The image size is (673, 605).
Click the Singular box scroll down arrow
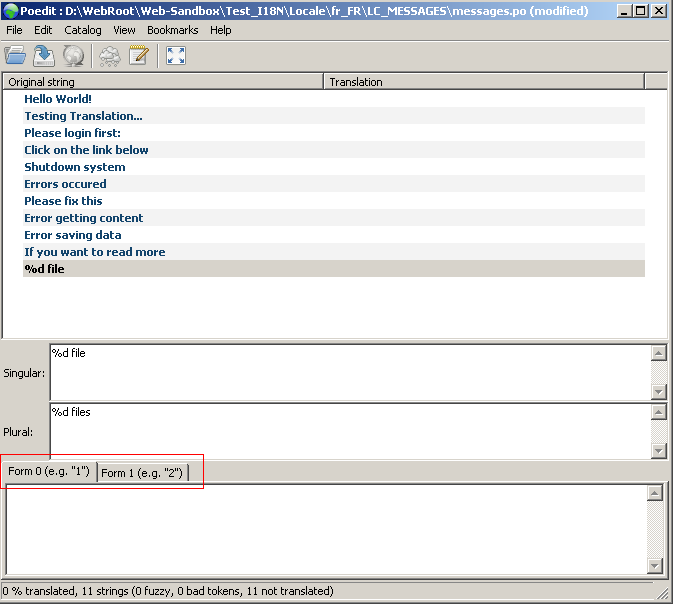[658, 393]
